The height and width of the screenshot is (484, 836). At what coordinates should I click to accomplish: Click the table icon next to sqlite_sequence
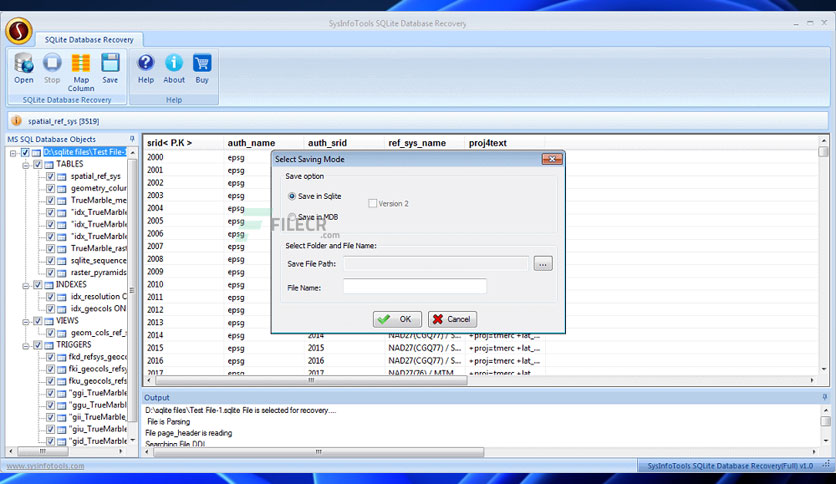click(x=61, y=261)
